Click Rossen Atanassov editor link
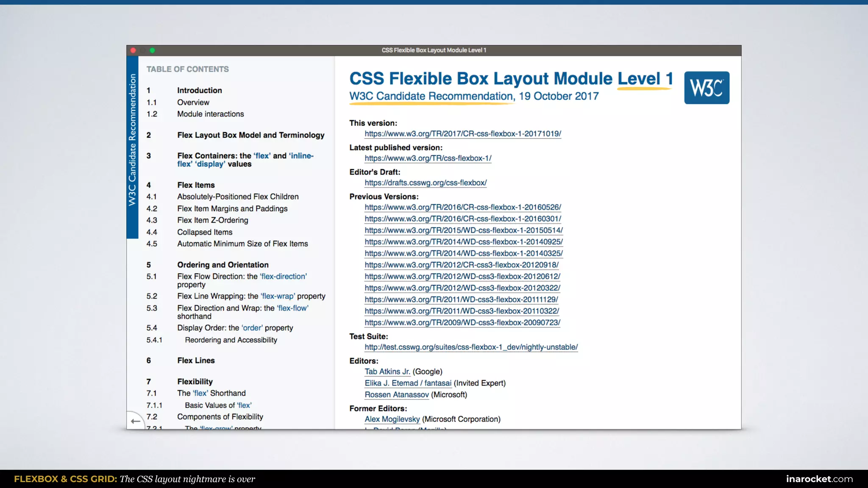The width and height of the screenshot is (868, 488). pos(397,395)
